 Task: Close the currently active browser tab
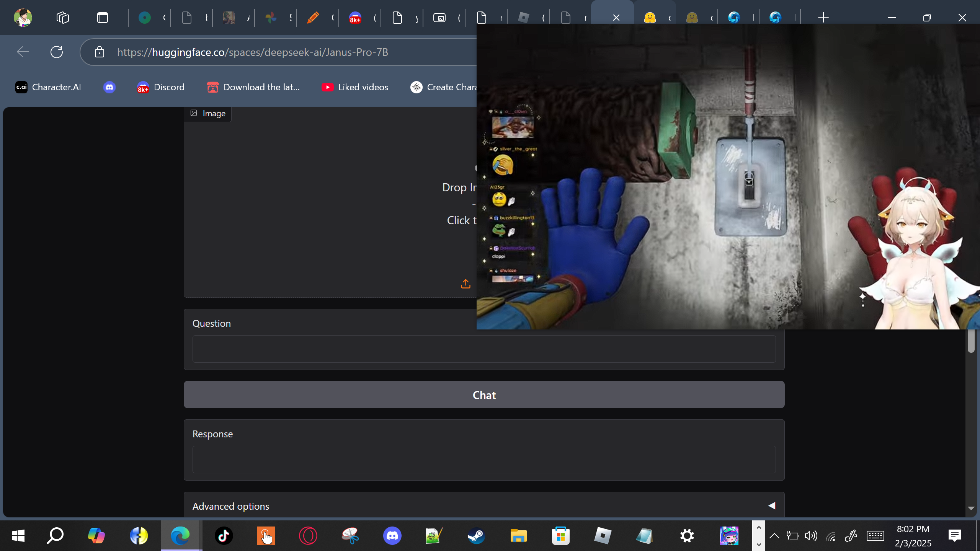click(616, 18)
